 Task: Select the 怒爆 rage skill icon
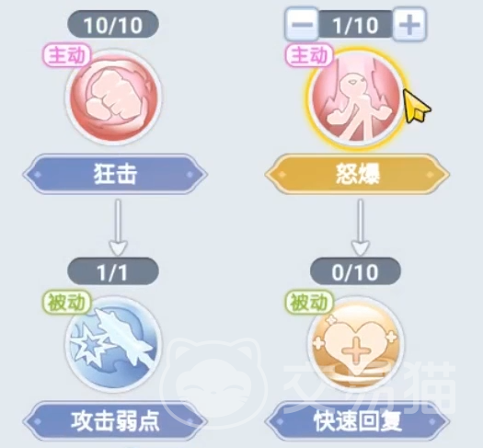tap(356, 98)
